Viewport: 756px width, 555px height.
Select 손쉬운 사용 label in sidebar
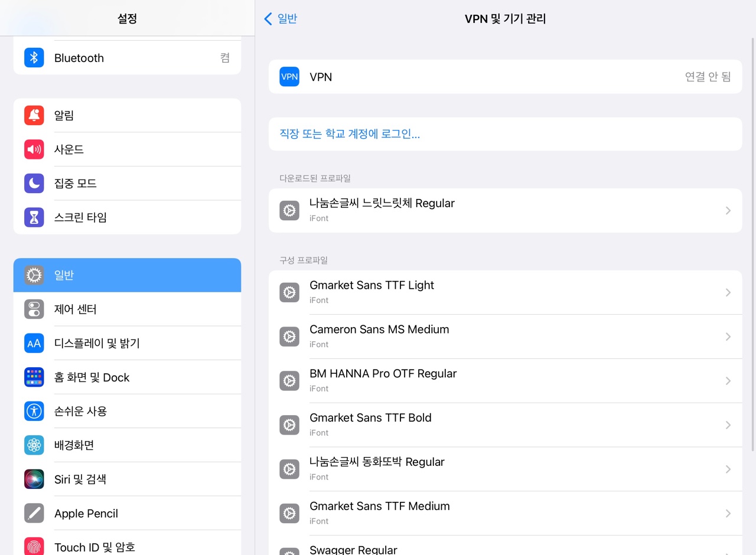click(80, 411)
